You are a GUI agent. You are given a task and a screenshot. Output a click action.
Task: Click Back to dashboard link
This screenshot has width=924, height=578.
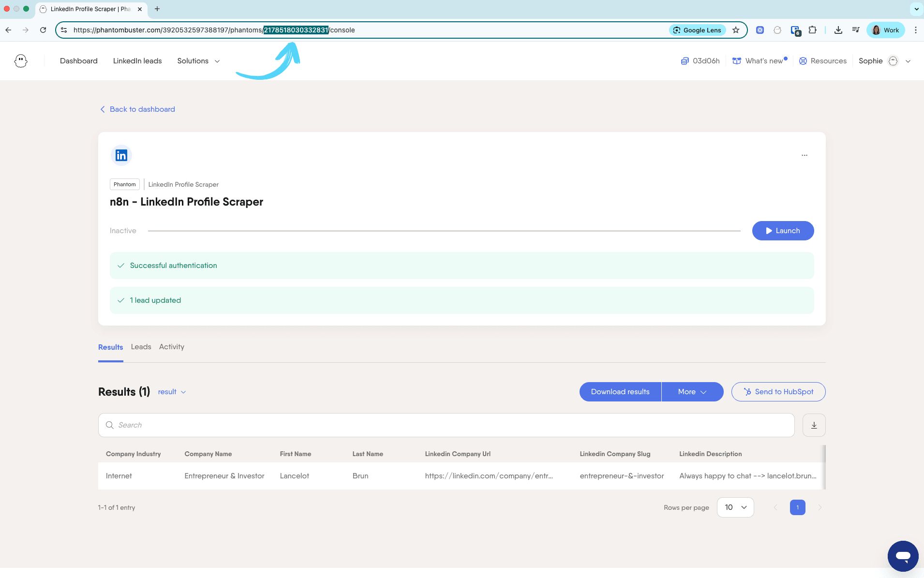pyautogui.click(x=137, y=109)
